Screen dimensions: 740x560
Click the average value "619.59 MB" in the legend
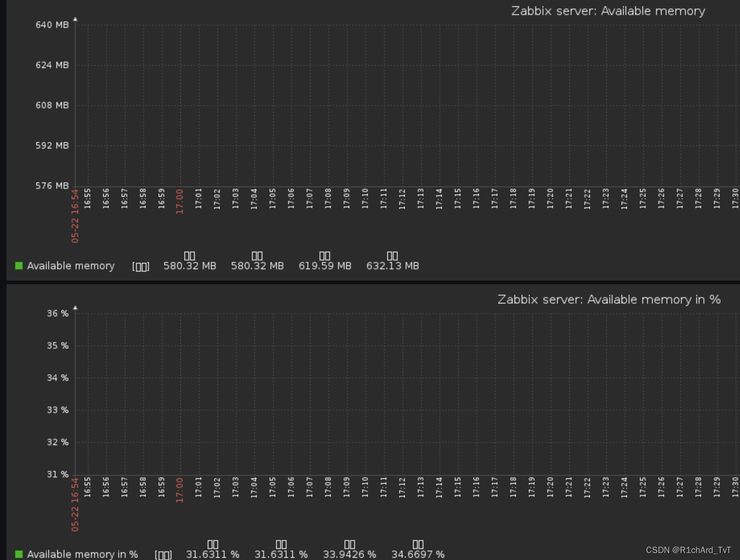pyautogui.click(x=325, y=266)
